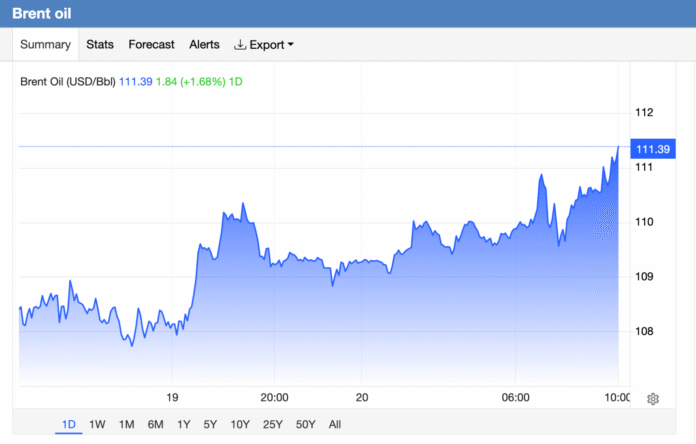Expand the Export dropdown arrow

[291, 44]
